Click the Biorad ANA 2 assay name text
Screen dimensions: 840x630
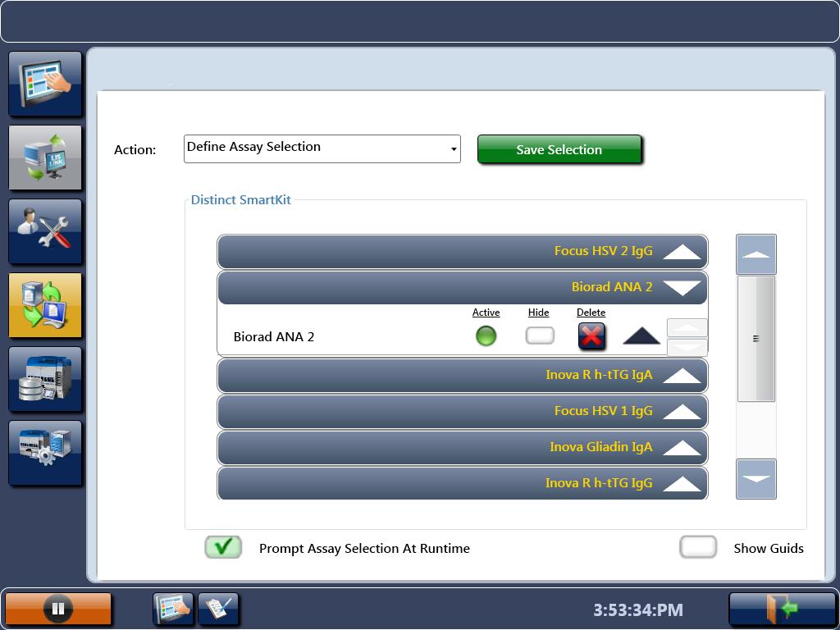tap(274, 336)
